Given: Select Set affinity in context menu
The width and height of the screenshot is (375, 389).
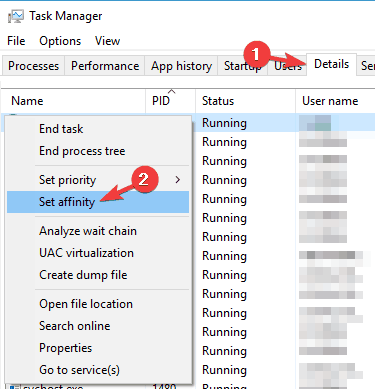Looking at the screenshot, I should pyautogui.click(x=98, y=202).
